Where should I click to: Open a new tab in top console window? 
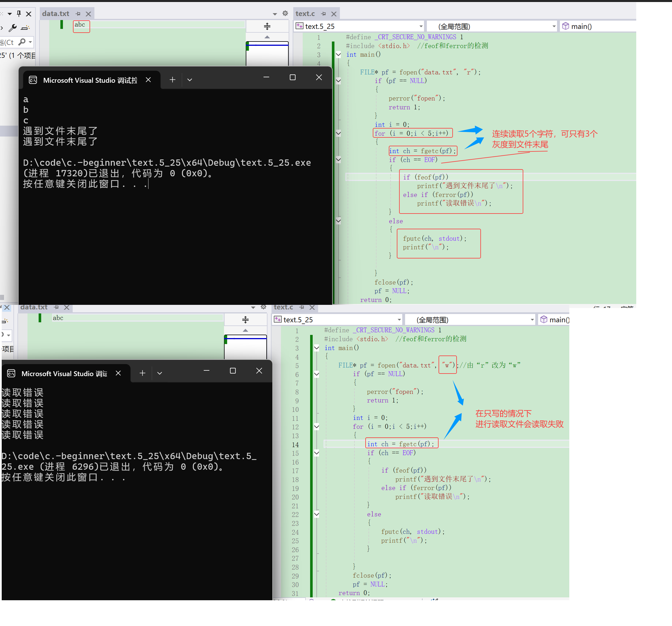(x=173, y=80)
